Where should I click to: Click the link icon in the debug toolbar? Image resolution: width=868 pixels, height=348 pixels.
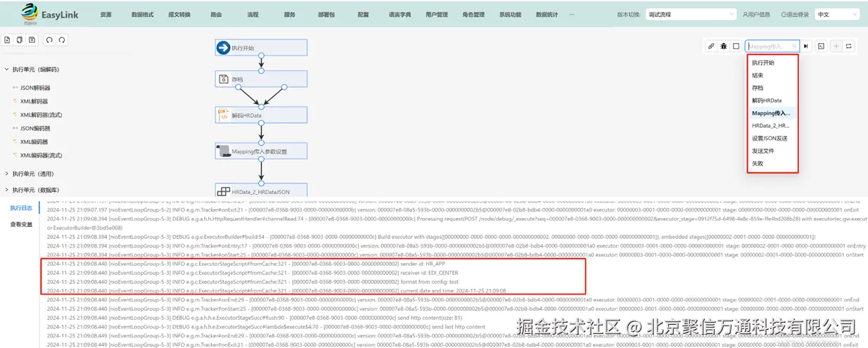point(711,46)
